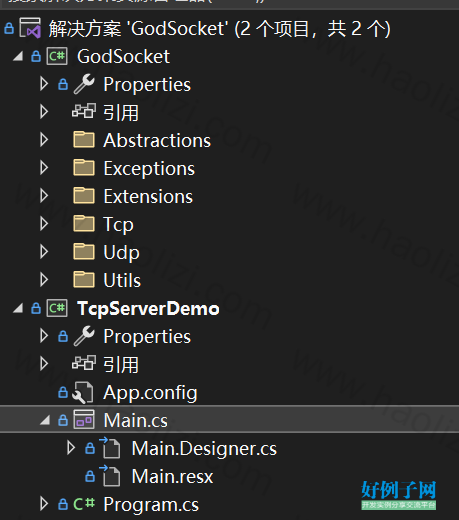Click the wrench icon of GodSocket Properties
Screen dimensions: 459x520
point(84,84)
